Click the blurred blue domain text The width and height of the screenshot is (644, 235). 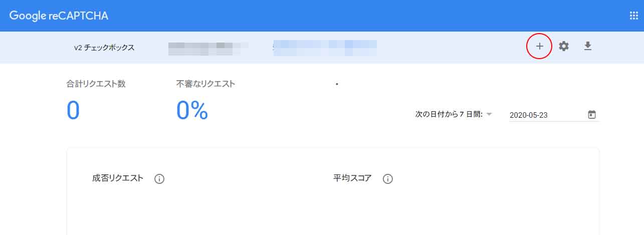pos(325,48)
